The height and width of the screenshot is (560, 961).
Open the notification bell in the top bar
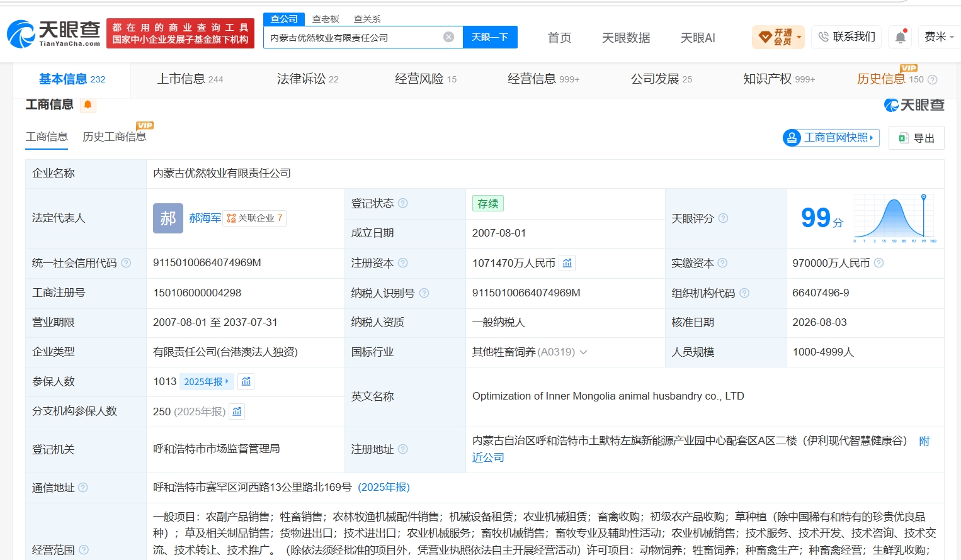(901, 37)
